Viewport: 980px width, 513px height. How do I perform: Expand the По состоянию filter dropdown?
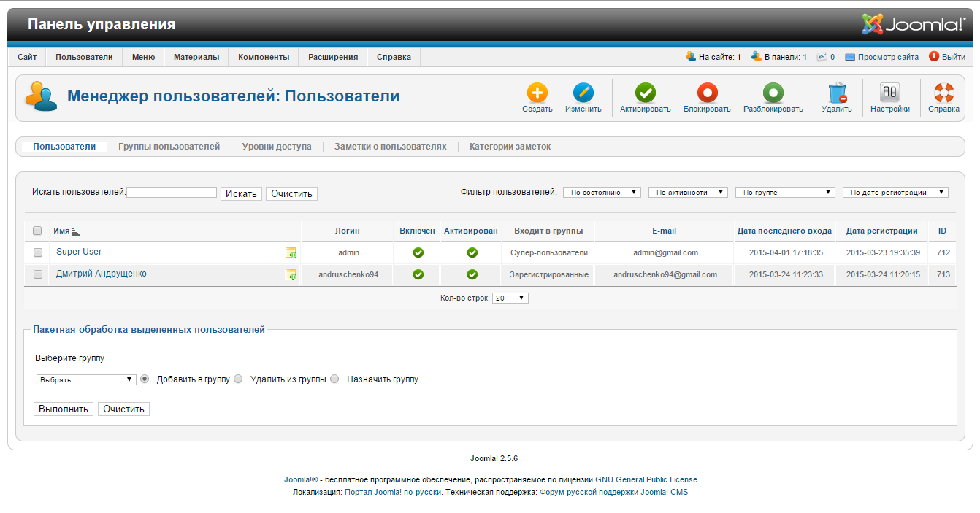[602, 193]
